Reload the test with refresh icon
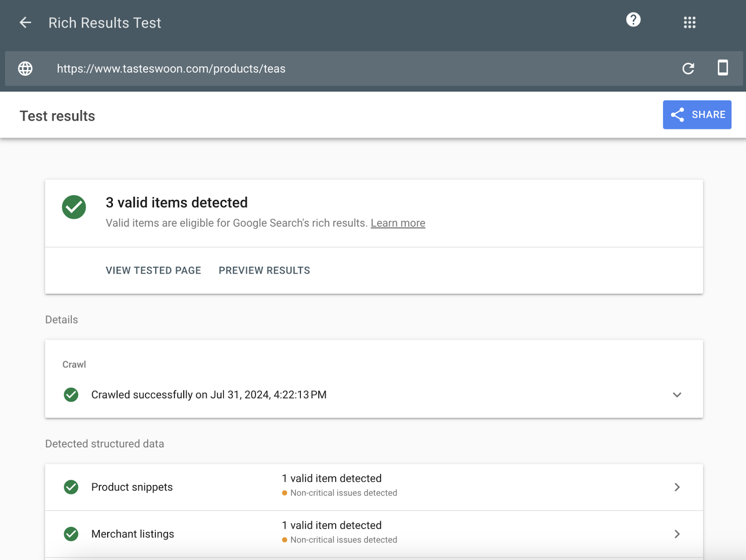The image size is (746, 560). coord(688,69)
